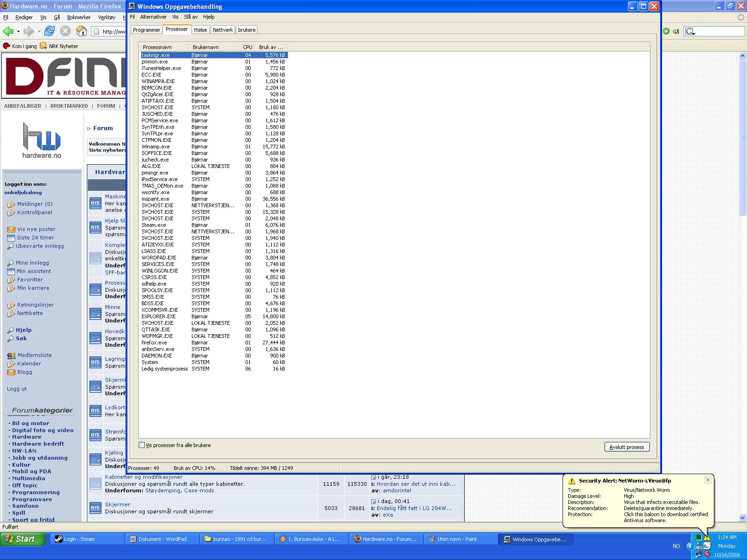Viewport: 747px width, 560px height.
Task: Open Hardware forum category link
Action: [x=27, y=437]
